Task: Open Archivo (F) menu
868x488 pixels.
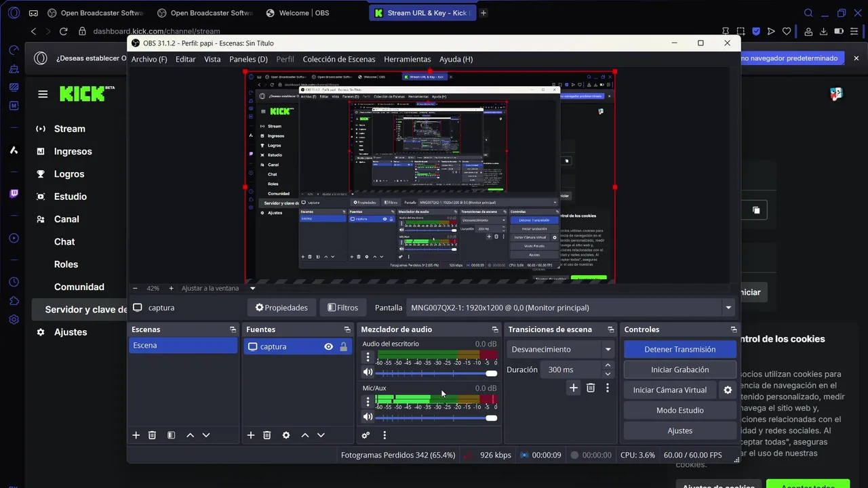Action: click(x=149, y=59)
